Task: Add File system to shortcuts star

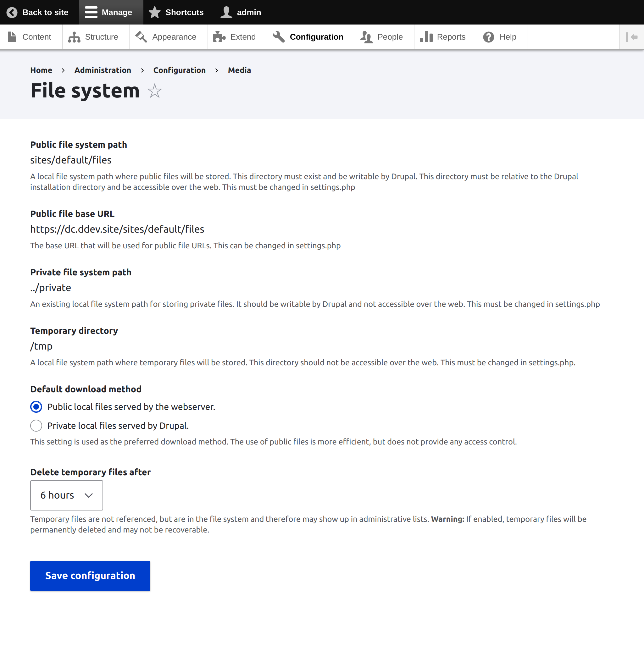Action: 155,91
